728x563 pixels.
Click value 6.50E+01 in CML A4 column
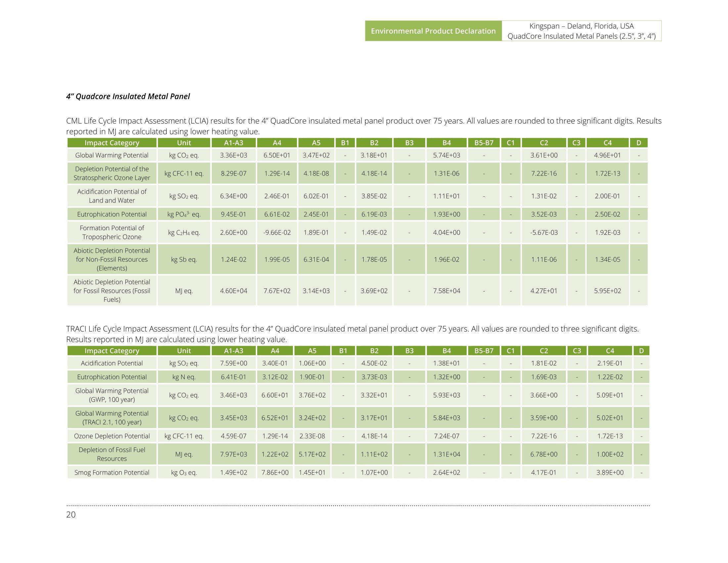coord(277,155)
